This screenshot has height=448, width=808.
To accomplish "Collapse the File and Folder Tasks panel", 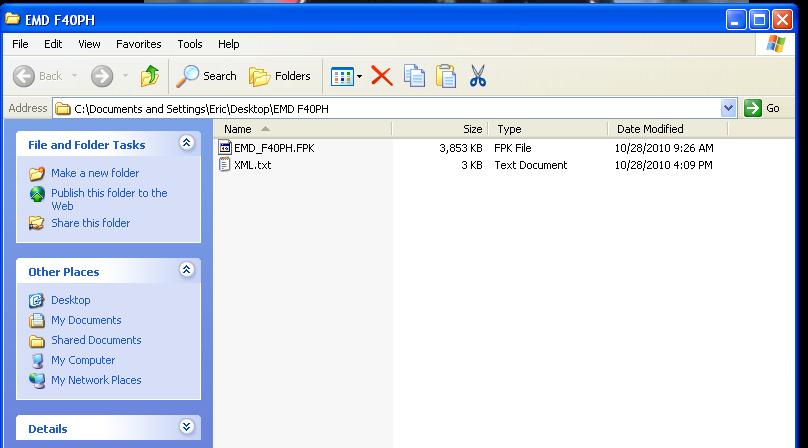I will tap(187, 143).
